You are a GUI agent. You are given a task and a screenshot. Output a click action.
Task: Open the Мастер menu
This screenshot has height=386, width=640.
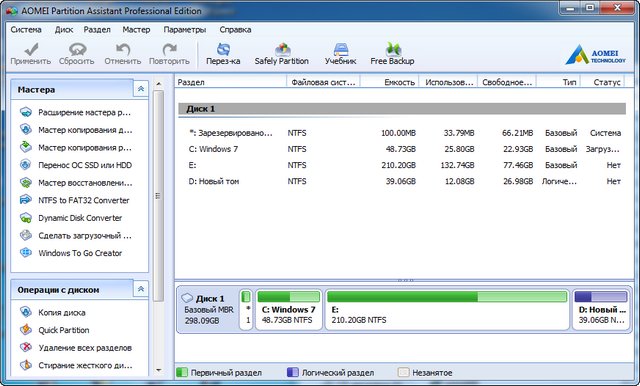point(136,30)
